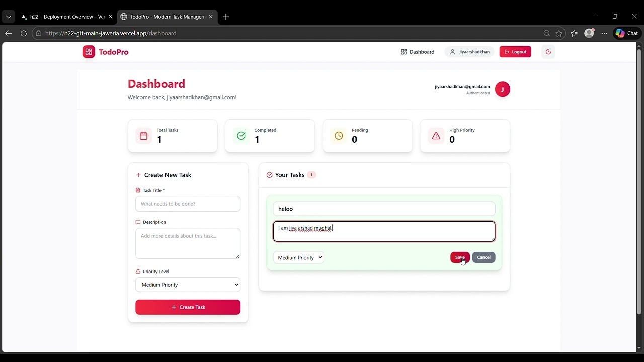Go back in browser history
Screen dimensions: 644x362
[9, 33]
